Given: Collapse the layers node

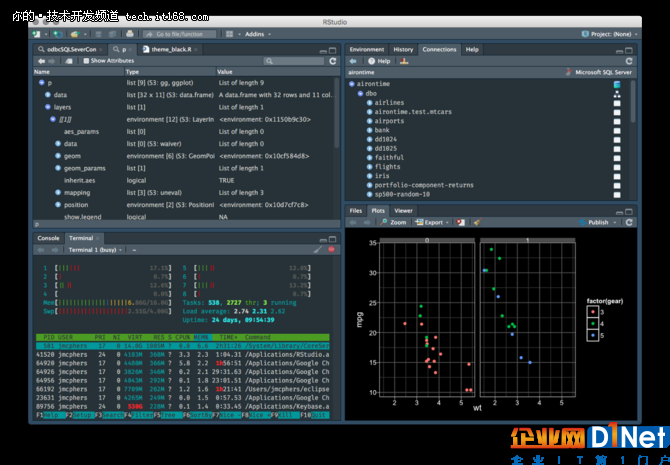Looking at the screenshot, I should pos(48,107).
